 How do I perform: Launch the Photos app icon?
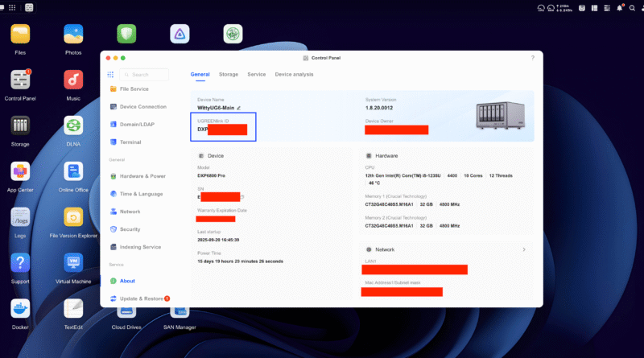[73, 35]
